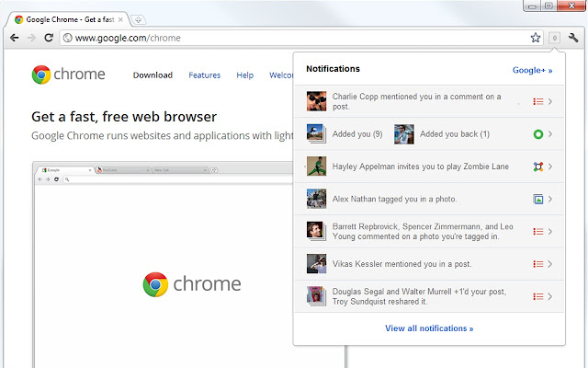The width and height of the screenshot is (588, 368).
Task: Click the Get a fast, free web browser heading
Action: (x=124, y=117)
